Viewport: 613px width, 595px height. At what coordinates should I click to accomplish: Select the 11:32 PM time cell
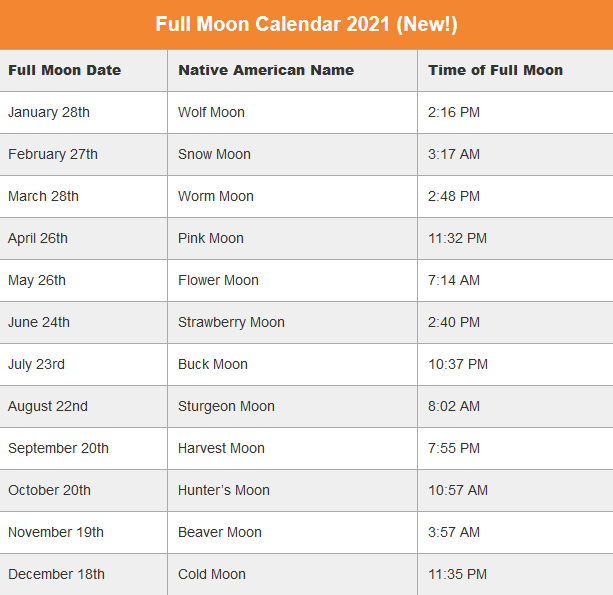click(457, 239)
